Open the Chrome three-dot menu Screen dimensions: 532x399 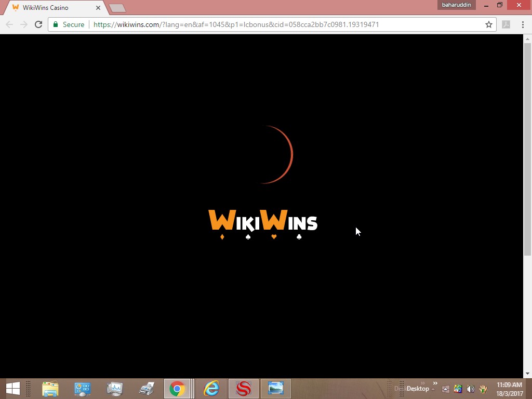pos(523,24)
